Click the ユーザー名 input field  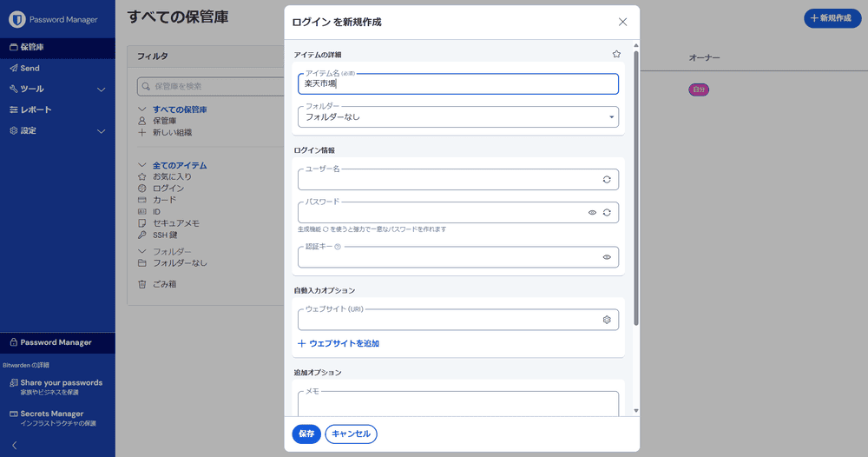[447, 181]
